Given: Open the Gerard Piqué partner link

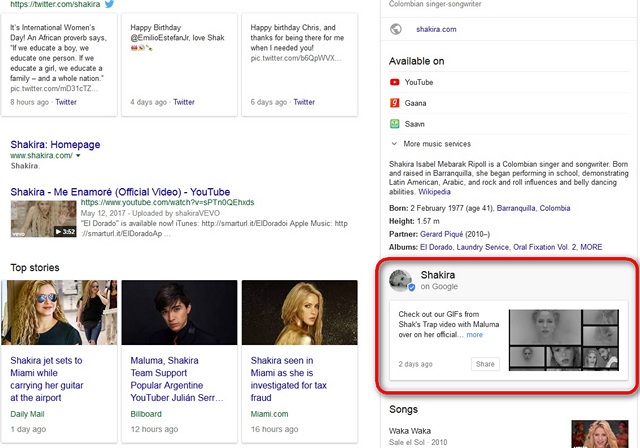Looking at the screenshot, I should coord(442,234).
